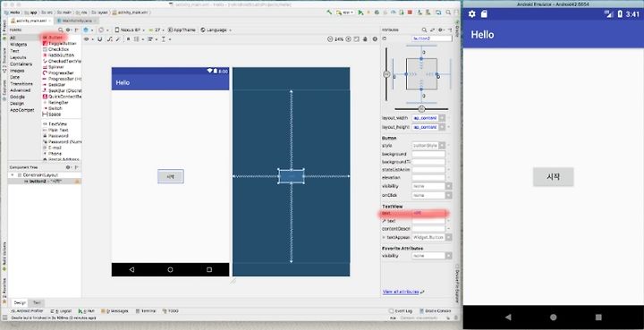This screenshot has height=330, width=644.
Task: Click the palette search magnifier icon
Action: pos(61,30)
